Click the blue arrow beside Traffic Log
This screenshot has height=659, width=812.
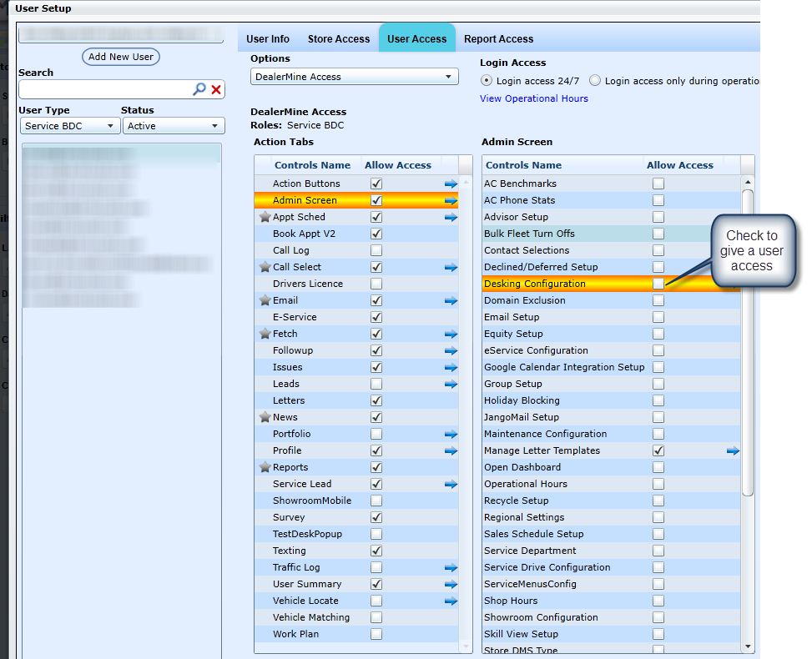451,567
